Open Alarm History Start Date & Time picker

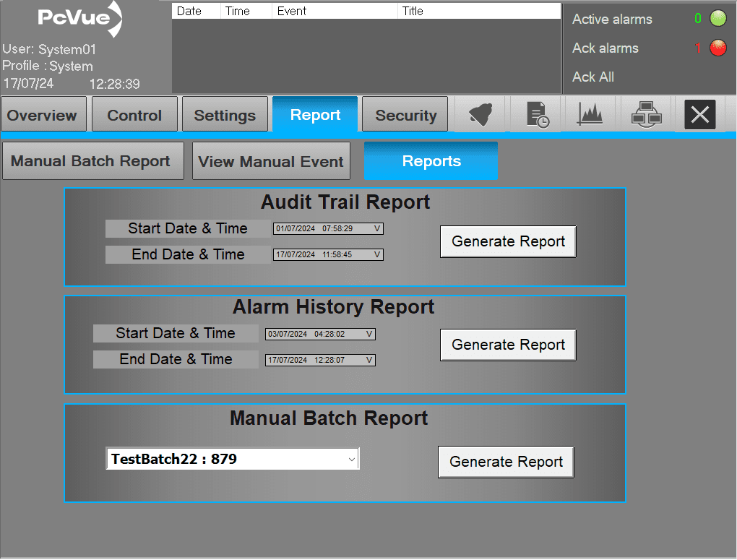click(369, 334)
